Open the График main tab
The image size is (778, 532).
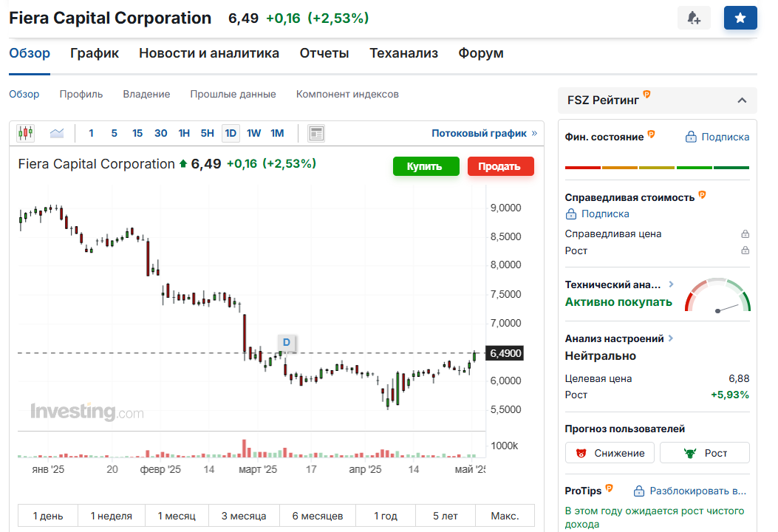[x=95, y=53]
